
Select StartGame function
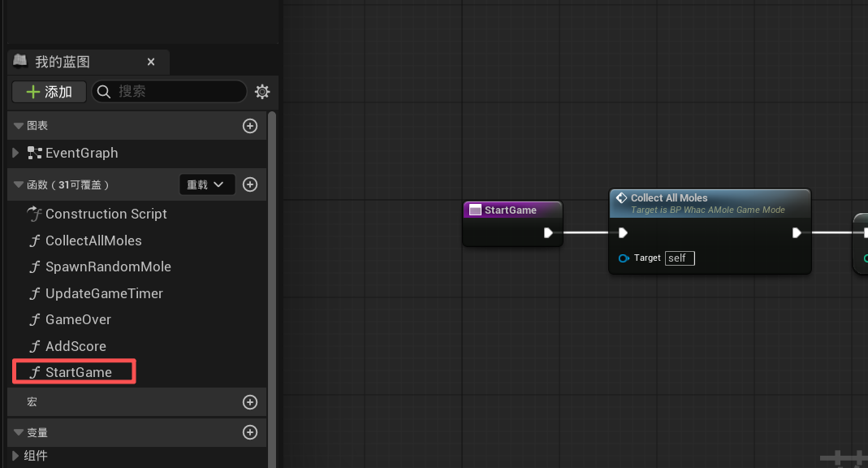click(79, 372)
